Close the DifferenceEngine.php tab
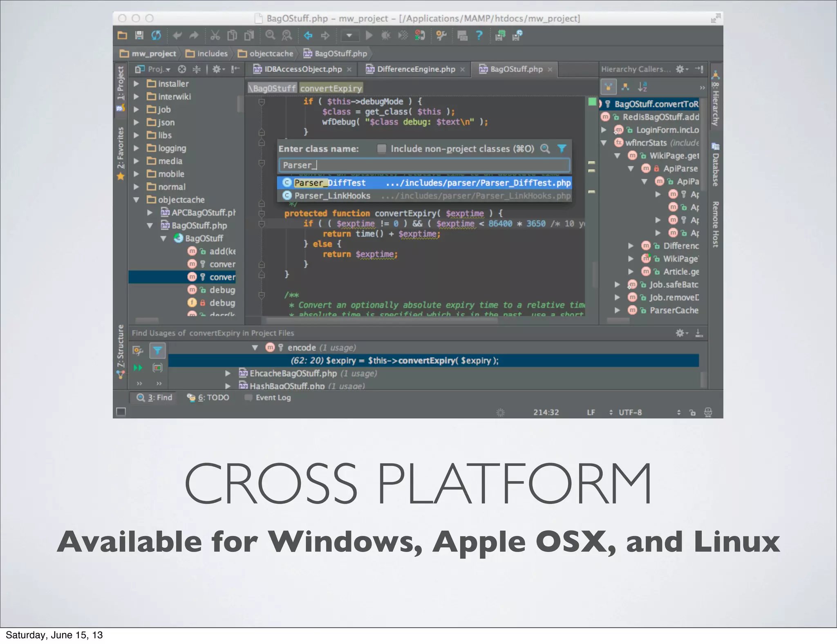Image resolution: width=837 pixels, height=644 pixels. pos(462,69)
